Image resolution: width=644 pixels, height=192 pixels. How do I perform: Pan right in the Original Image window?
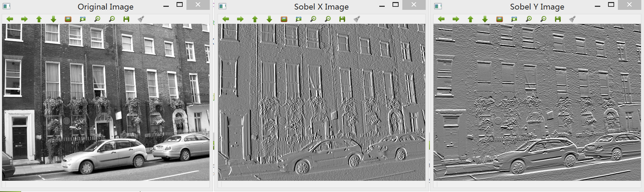[24, 19]
